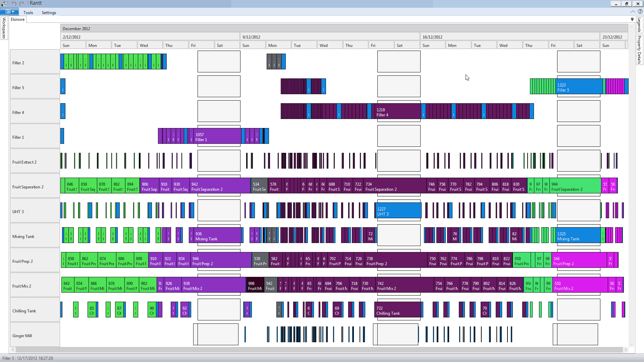Click the horizontal scrollbar right arrow
The width and height of the screenshot is (644, 362).
click(x=626, y=350)
